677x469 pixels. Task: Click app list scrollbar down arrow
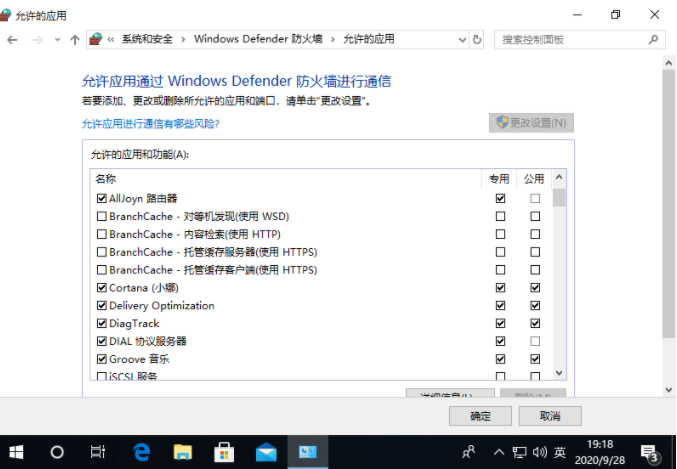[x=559, y=373]
